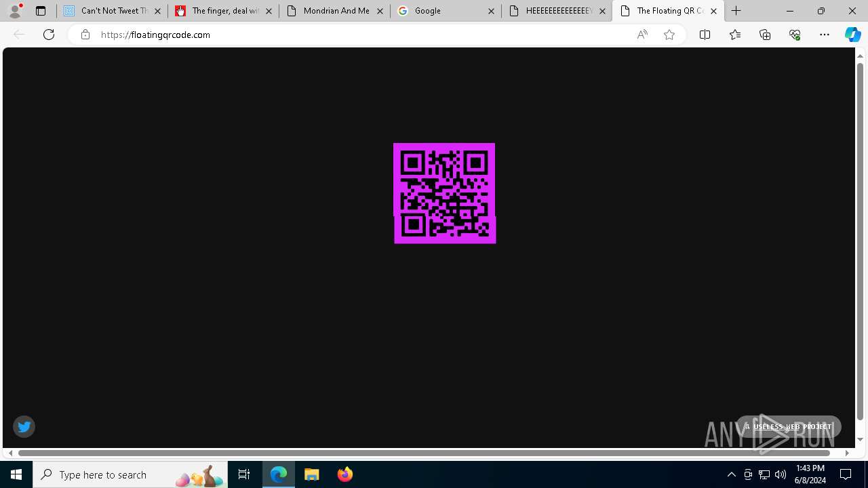
Task: Launch Firefox from taskbar
Action: click(x=344, y=474)
